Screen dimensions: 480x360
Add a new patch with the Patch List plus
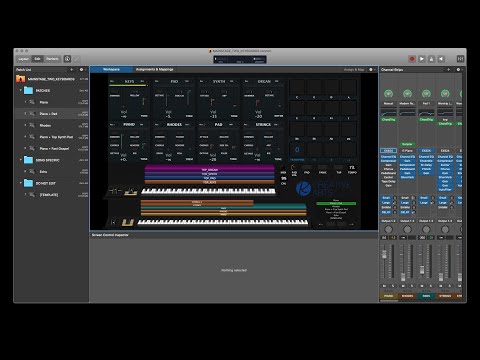[72, 69]
